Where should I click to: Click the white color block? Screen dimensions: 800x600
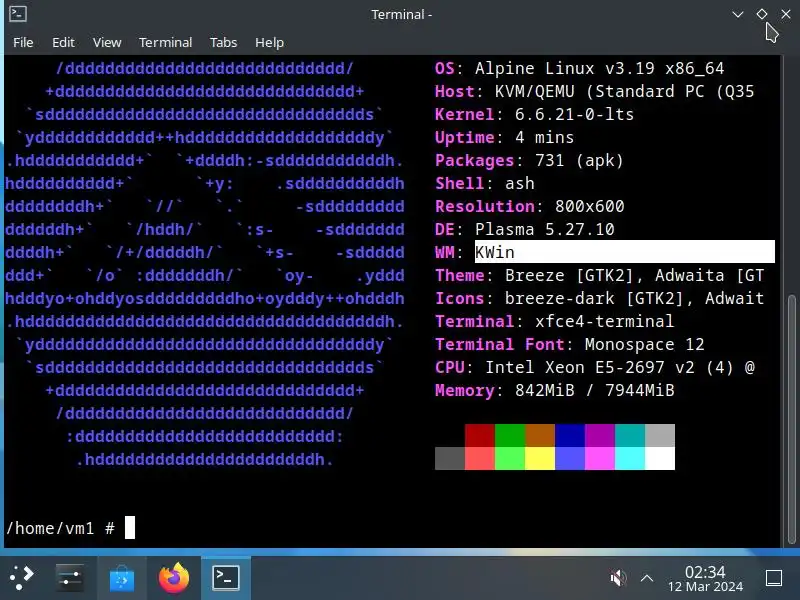(660, 458)
